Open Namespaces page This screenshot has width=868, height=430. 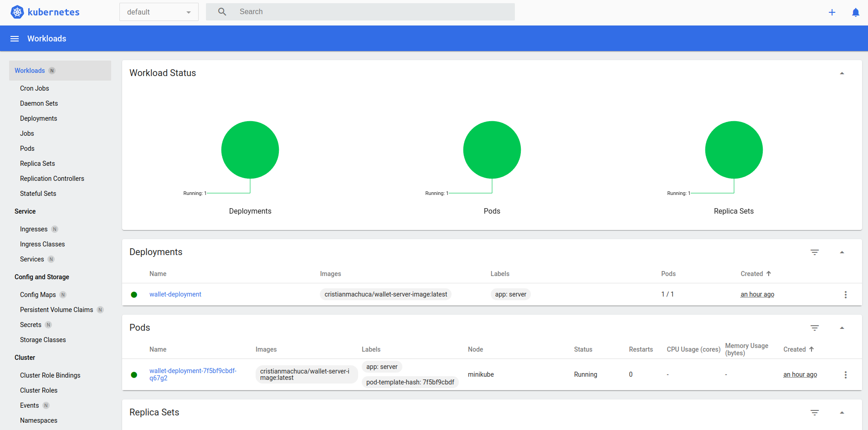[39, 420]
